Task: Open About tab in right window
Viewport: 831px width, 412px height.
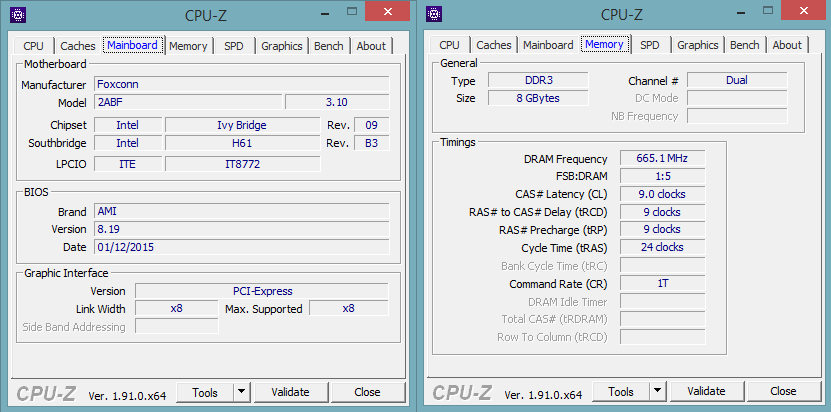Action: [x=787, y=45]
